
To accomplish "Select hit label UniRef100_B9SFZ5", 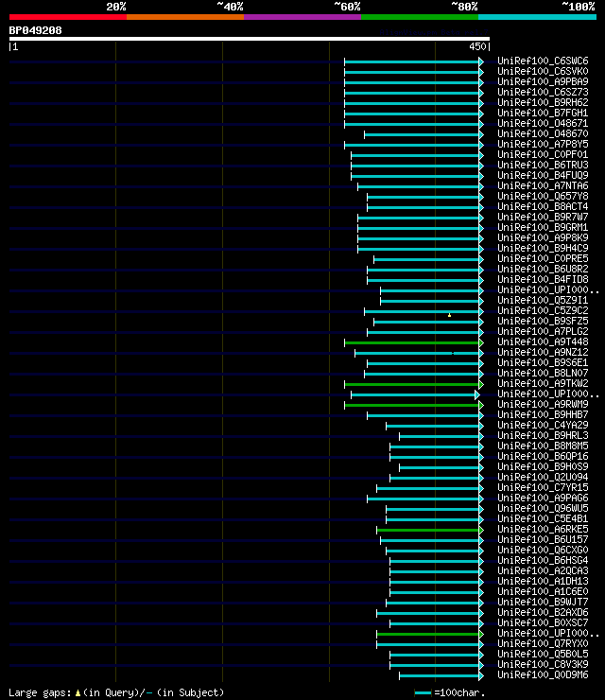I will (x=543, y=321).
